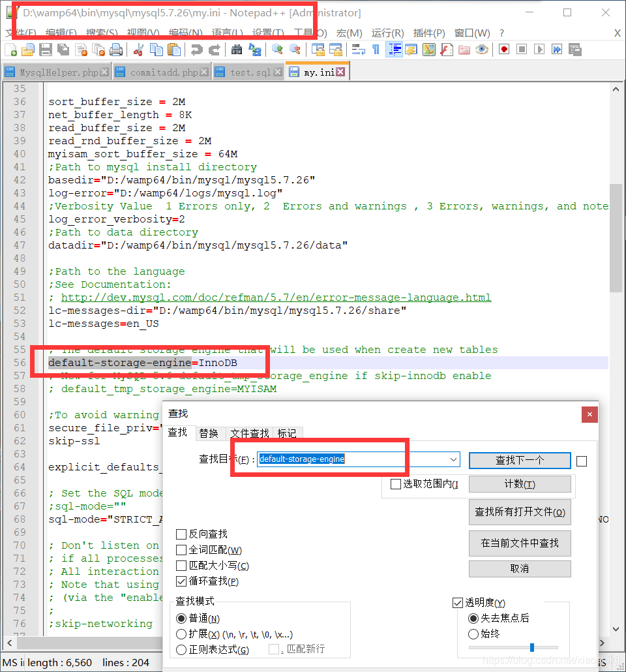
Task: Click the Zoom In magnifier icon
Action: click(x=278, y=49)
